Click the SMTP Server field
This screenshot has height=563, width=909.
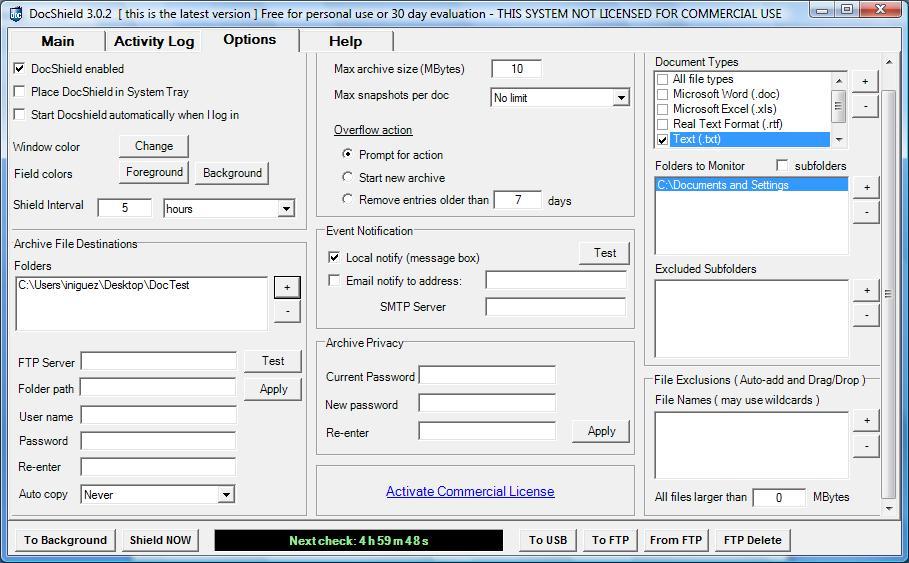[556, 307]
